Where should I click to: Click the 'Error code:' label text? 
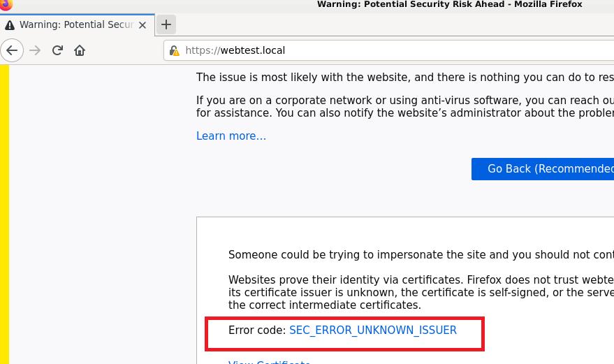pos(257,330)
